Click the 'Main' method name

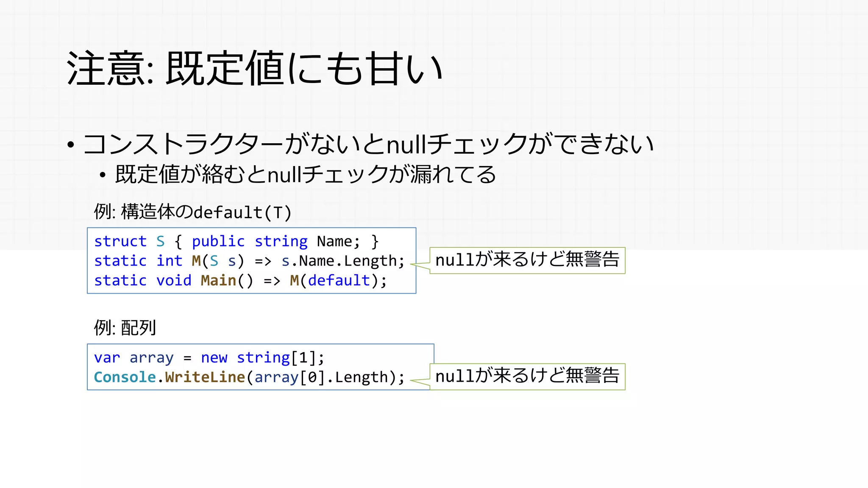pos(218,280)
